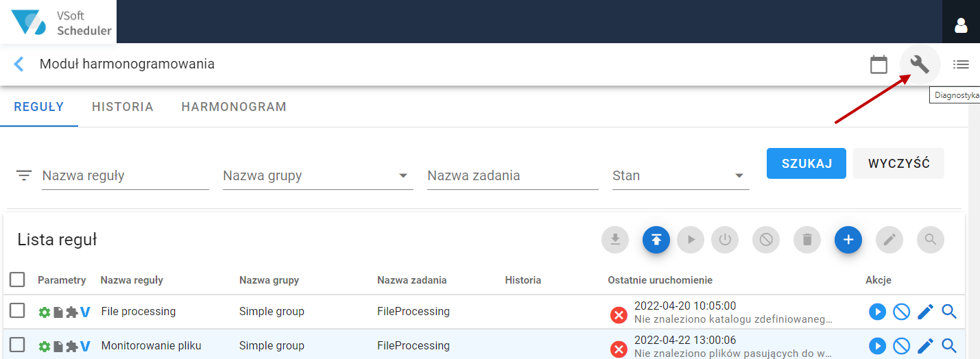980x359 pixels.
Task: Click the list menu icon in header
Action: click(961, 64)
